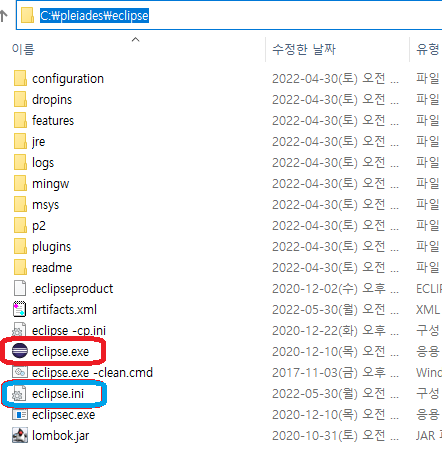Click the eclipsec.exe console application icon

pos(20,414)
